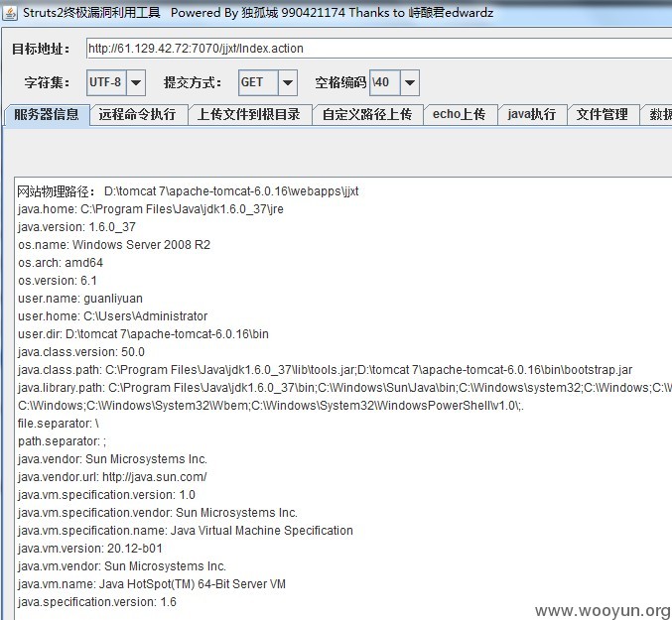Click the user.name: guanliyuan line

80,299
